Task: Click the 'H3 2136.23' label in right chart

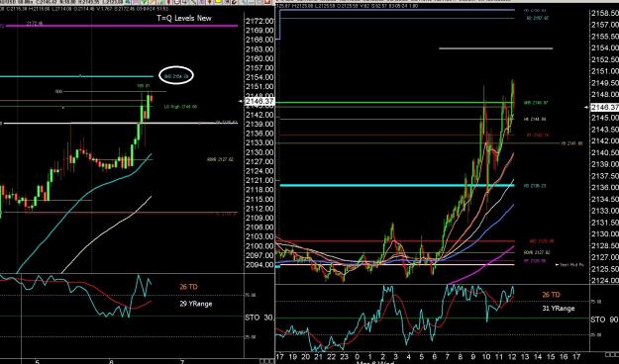Action: 535,186
